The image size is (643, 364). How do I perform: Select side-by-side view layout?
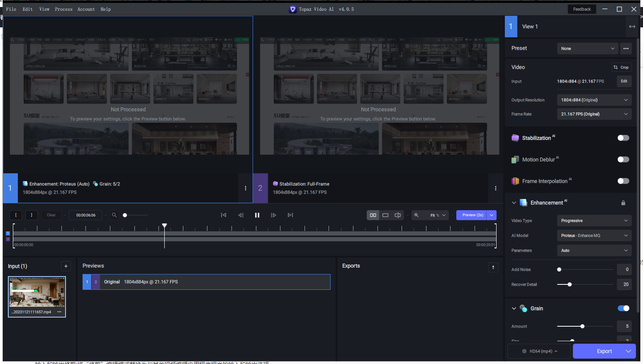373,215
